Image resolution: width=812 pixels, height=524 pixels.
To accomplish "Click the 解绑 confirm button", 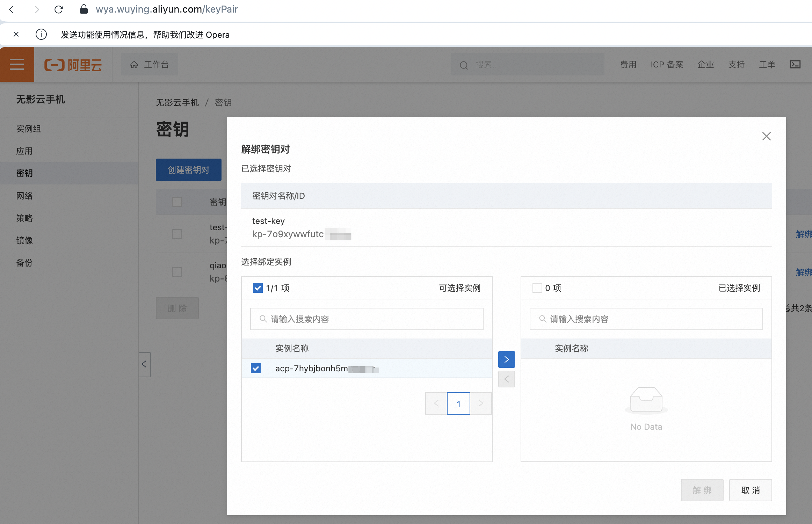I will 702,490.
